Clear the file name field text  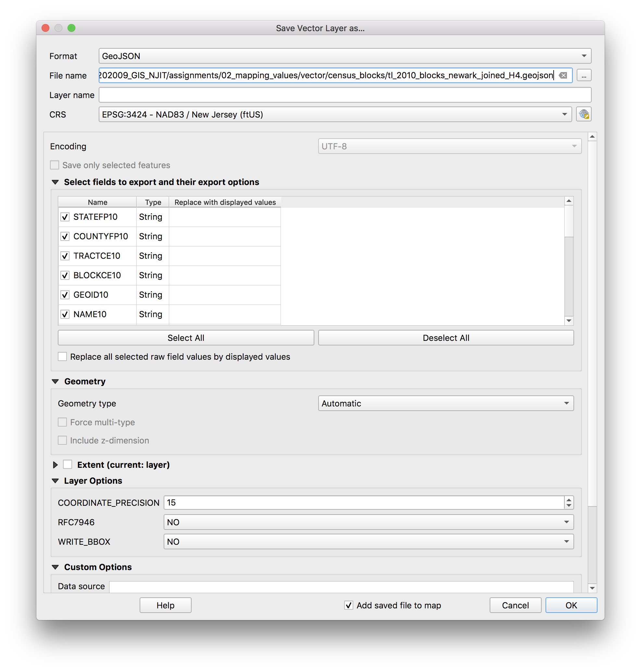point(563,75)
